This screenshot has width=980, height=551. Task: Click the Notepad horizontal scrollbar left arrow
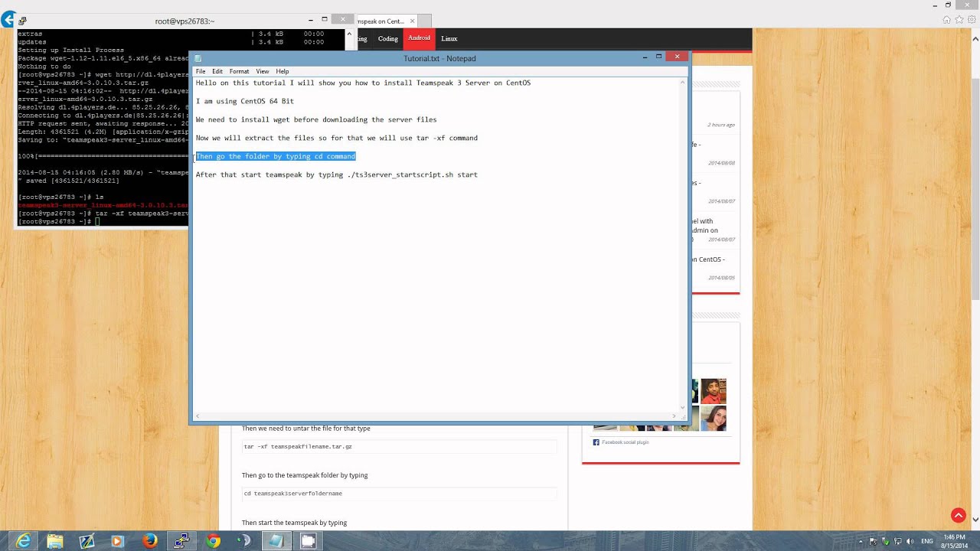pos(198,416)
